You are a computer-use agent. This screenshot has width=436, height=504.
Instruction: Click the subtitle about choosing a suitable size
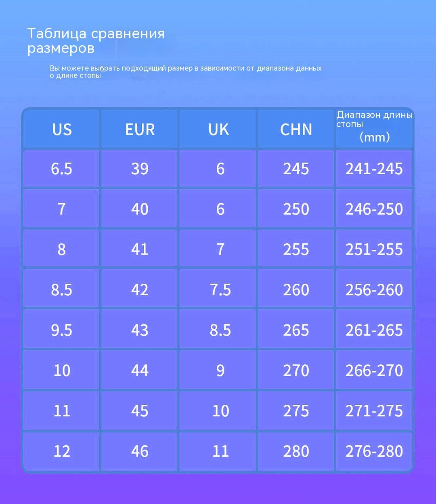[x=186, y=71]
